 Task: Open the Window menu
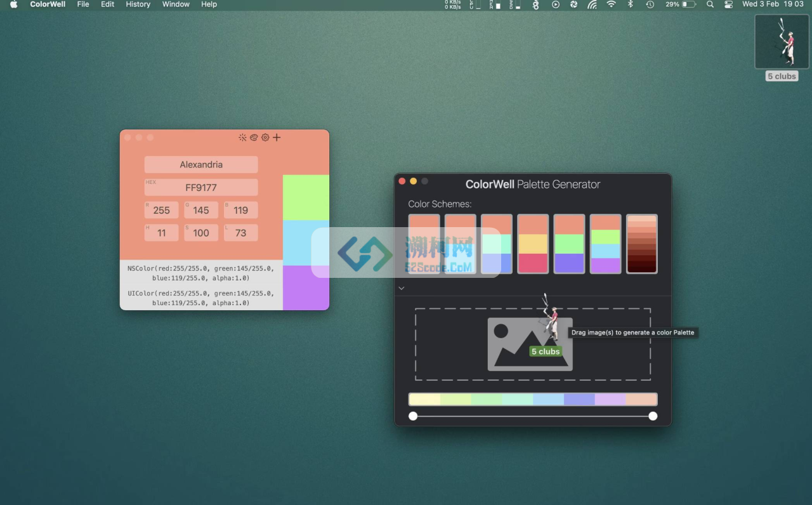coord(176,4)
